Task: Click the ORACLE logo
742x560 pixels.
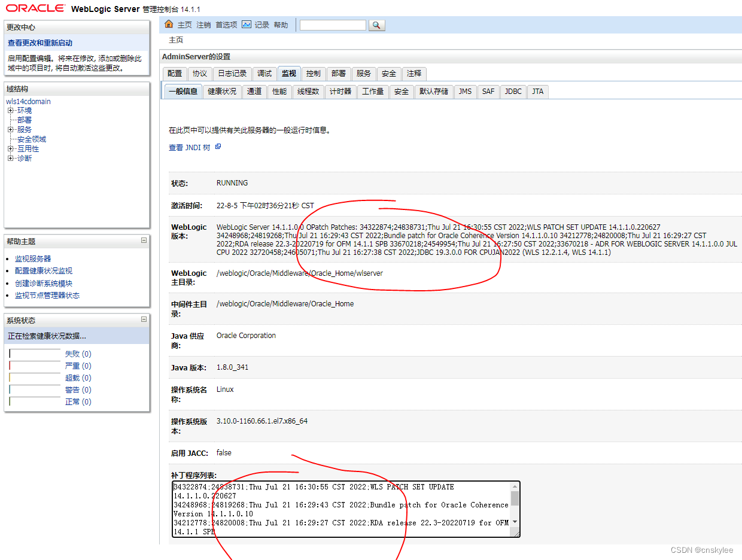Action: pyautogui.click(x=36, y=7)
